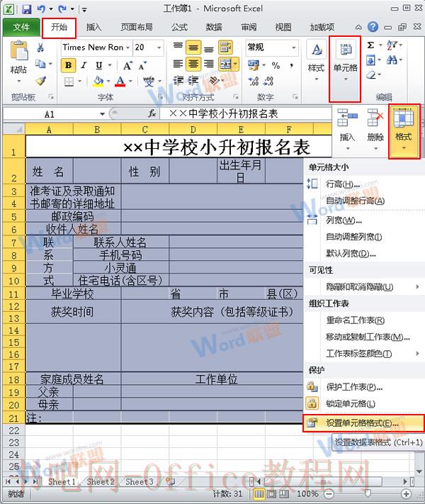
Task: Align text left
Action: [178, 64]
